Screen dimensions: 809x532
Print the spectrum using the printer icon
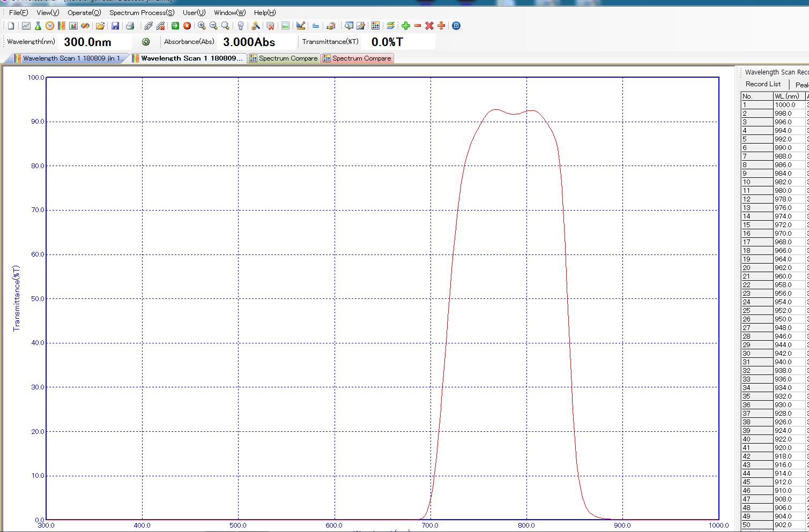click(x=130, y=26)
